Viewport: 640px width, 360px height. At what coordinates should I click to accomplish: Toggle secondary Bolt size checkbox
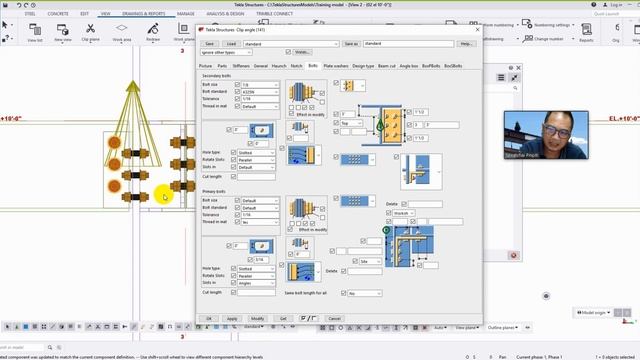coord(237,84)
